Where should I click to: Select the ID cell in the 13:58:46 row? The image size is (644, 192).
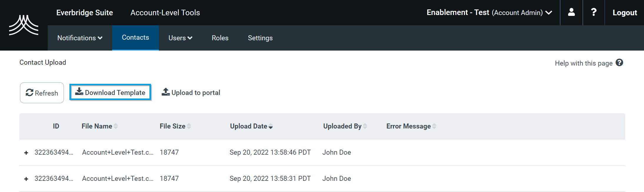[54, 152]
